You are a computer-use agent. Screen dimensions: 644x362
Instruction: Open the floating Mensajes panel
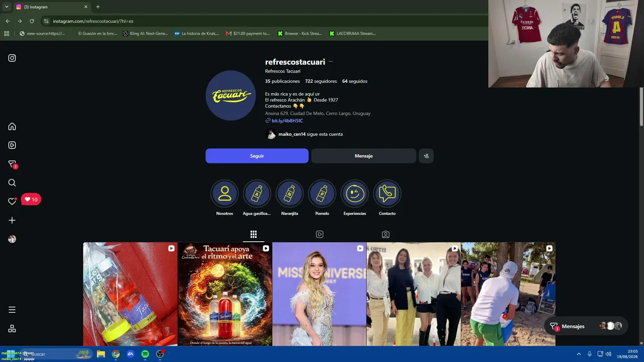point(586,326)
